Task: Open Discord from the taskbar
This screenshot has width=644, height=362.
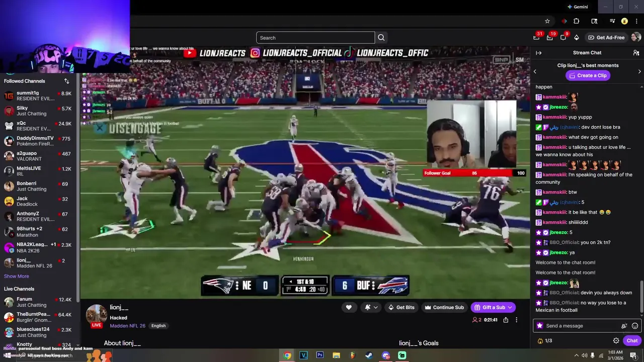Action: 386,355
